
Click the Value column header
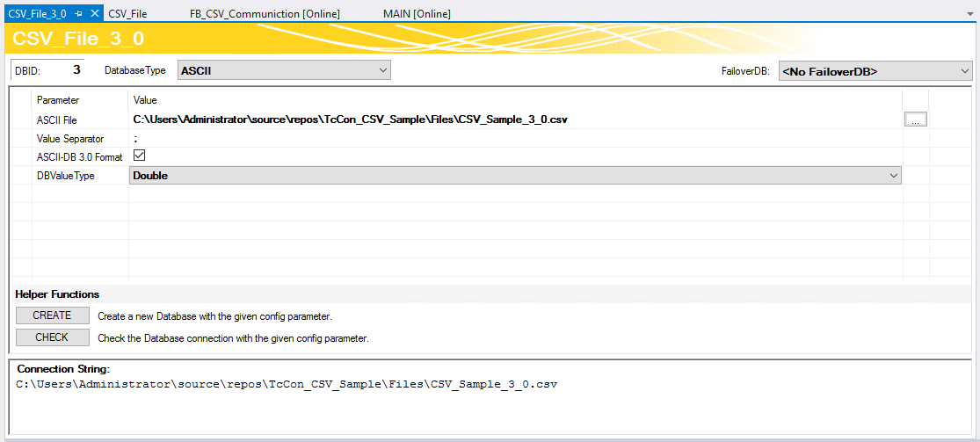145,100
